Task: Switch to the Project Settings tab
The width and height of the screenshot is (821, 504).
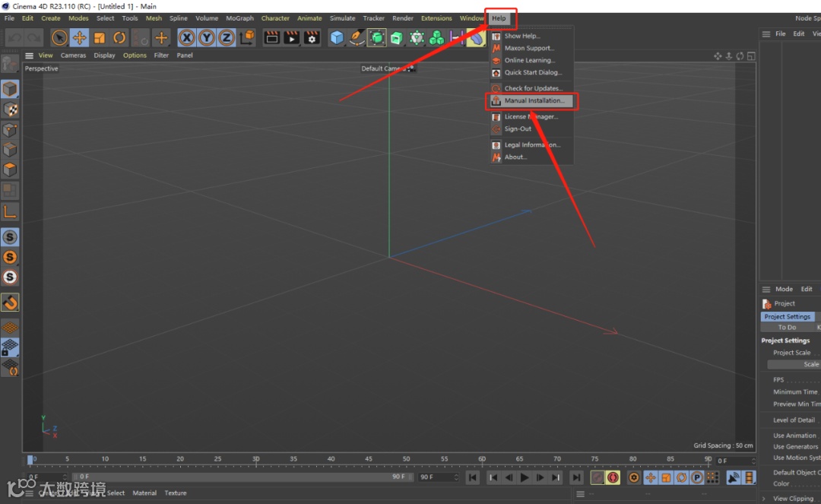Action: [788, 317]
